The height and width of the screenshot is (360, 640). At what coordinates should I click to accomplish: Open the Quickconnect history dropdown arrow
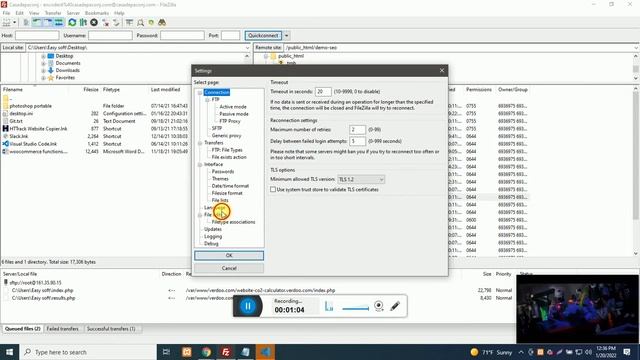pos(287,36)
